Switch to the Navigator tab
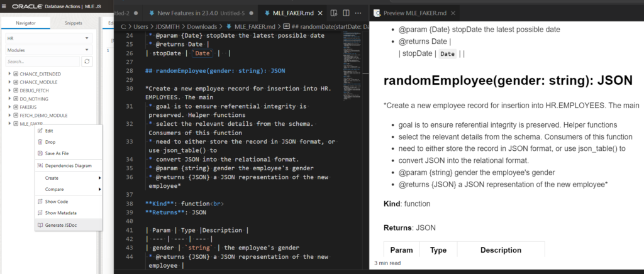 click(x=25, y=23)
